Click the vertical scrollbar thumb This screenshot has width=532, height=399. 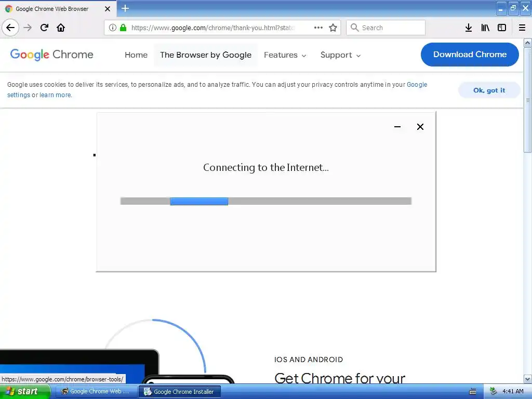click(528, 100)
